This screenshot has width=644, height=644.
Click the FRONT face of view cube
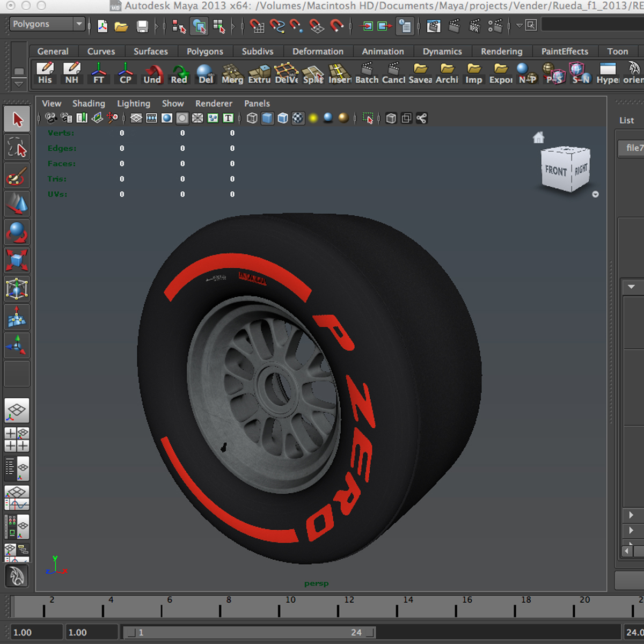click(556, 171)
